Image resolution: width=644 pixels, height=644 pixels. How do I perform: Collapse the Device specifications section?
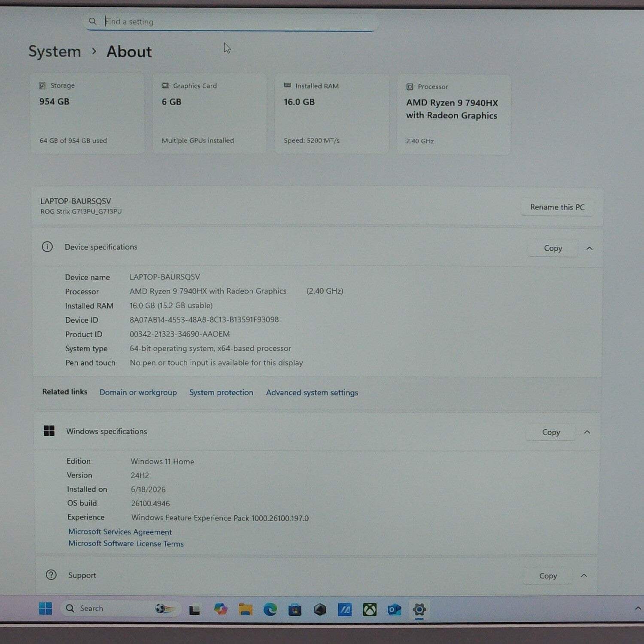pyautogui.click(x=589, y=248)
